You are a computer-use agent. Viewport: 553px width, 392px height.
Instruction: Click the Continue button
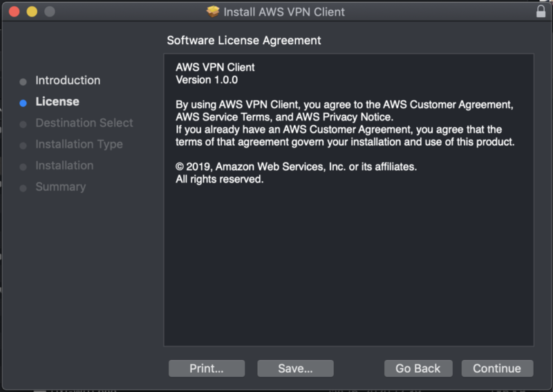[497, 368]
